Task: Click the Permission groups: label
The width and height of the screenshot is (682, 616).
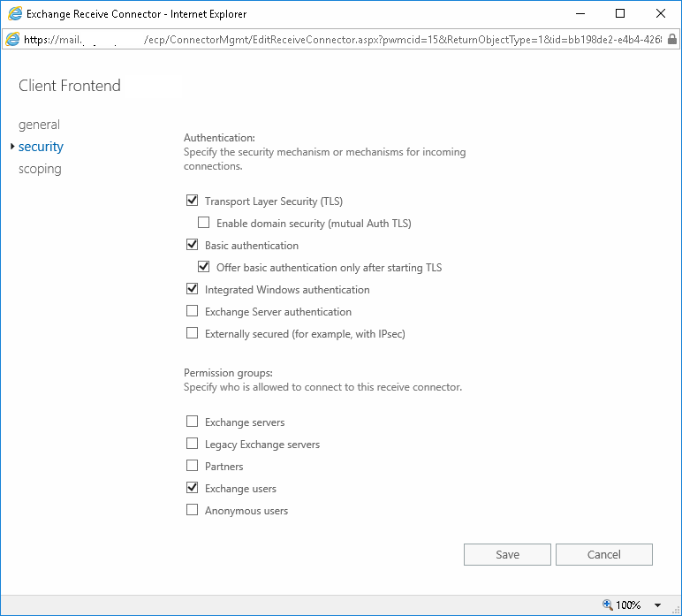Action: 228,373
